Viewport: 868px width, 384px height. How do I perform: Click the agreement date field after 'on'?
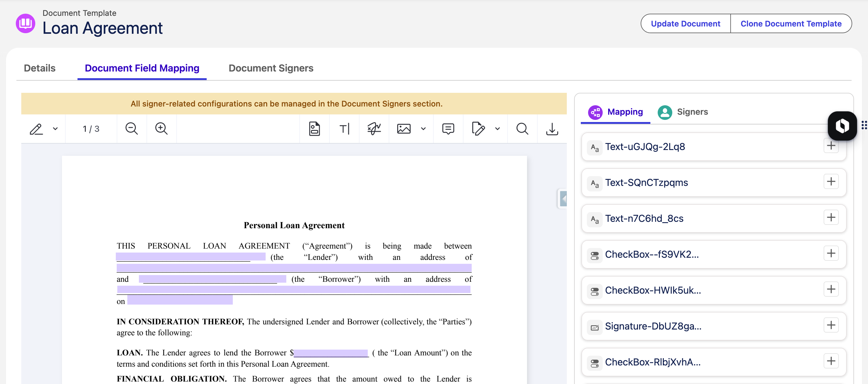[x=180, y=300]
